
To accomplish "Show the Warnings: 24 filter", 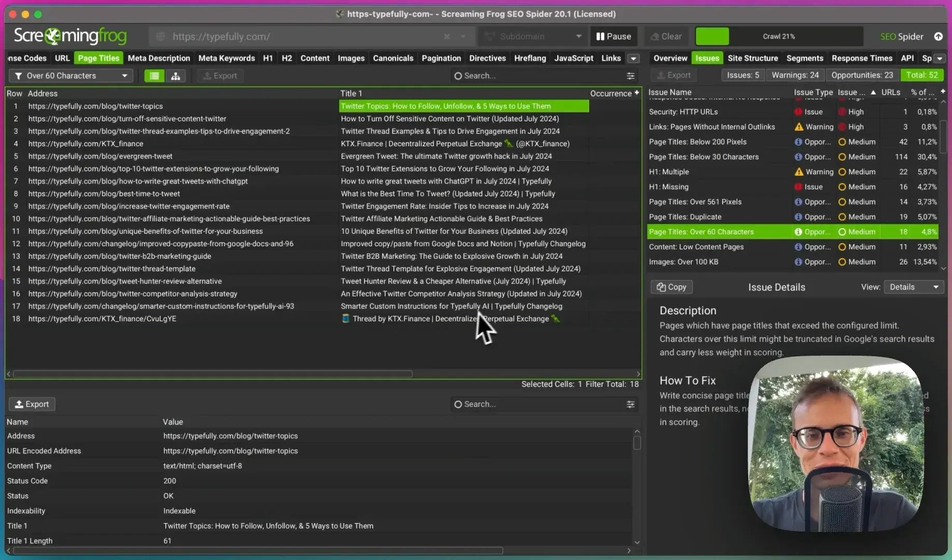I will click(795, 75).
